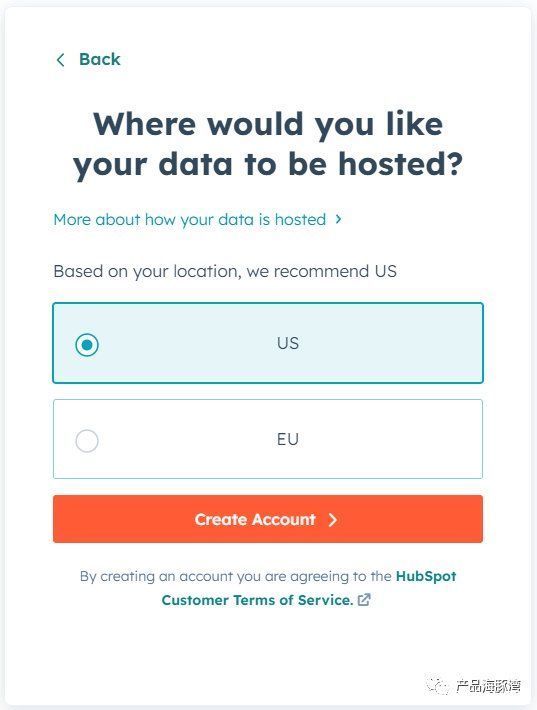Click the US label in the option card
Viewport: 537px width, 710px height.
tap(288, 343)
